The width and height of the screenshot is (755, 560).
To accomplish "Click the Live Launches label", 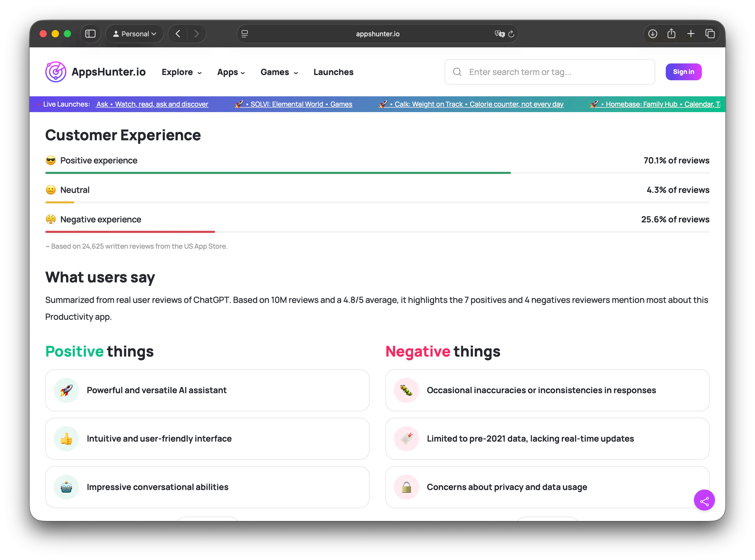I will tap(66, 104).
